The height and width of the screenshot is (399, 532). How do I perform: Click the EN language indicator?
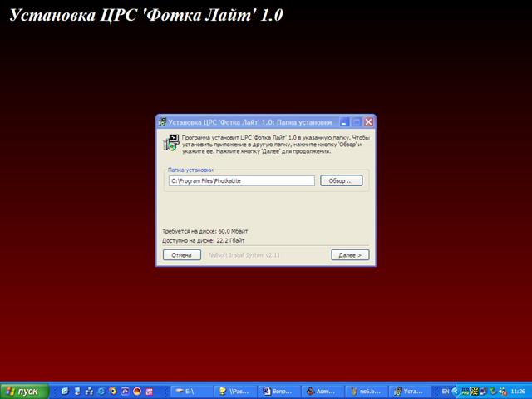[446, 392]
